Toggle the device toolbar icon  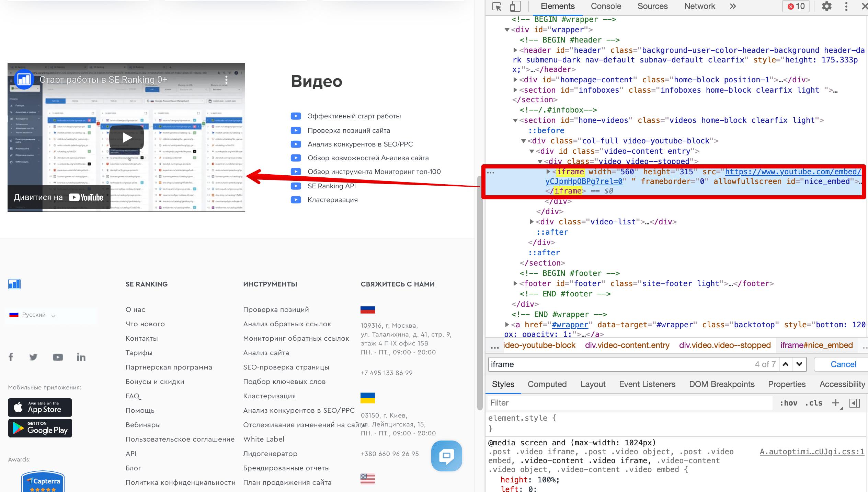coord(515,7)
